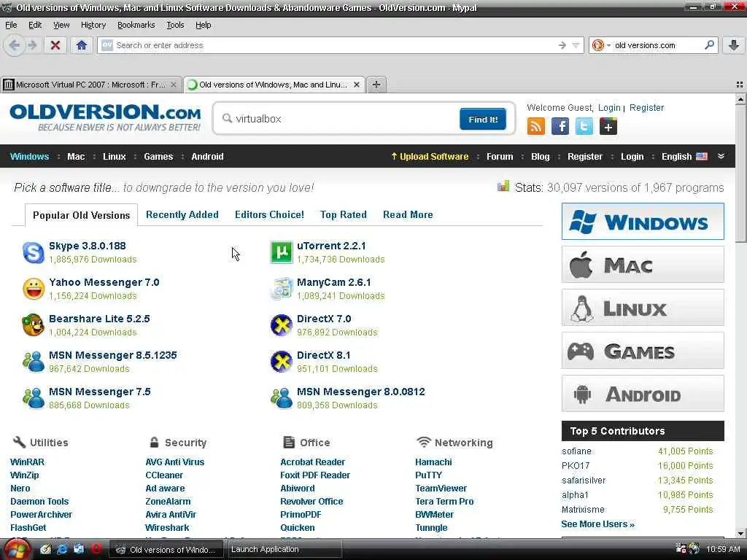Click the Yahoo Messenger smiley icon
747x560 pixels.
[x=34, y=289]
